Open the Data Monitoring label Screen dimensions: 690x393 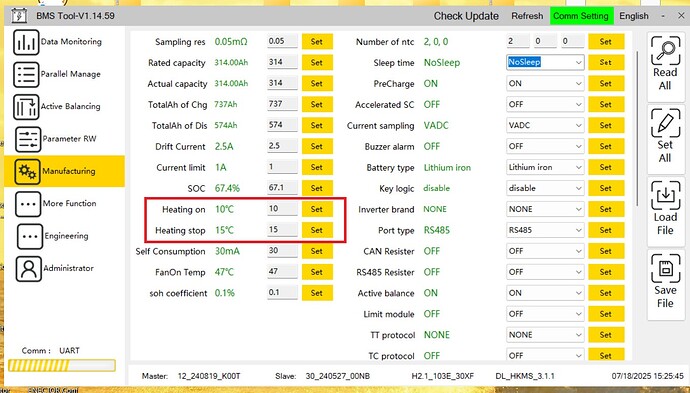coord(71,42)
